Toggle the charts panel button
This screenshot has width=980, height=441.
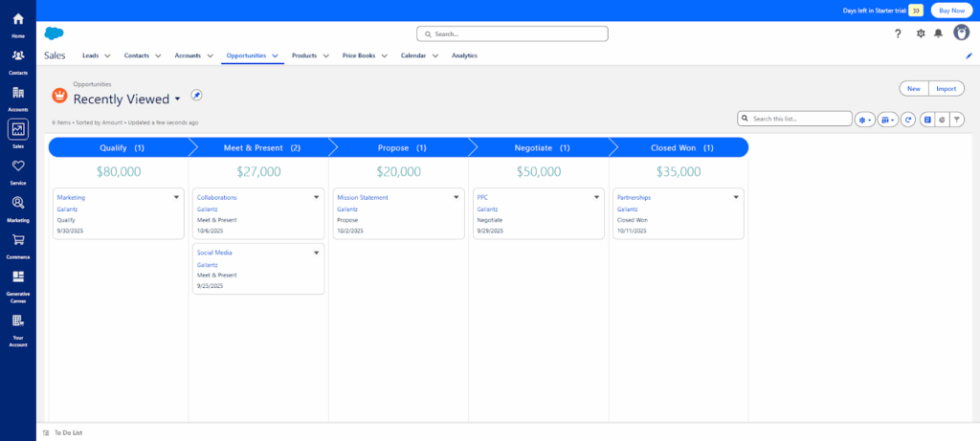[x=942, y=120]
